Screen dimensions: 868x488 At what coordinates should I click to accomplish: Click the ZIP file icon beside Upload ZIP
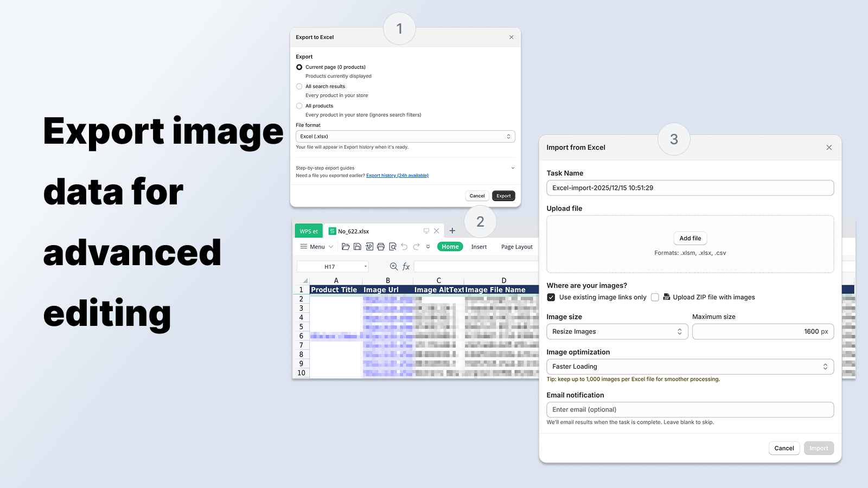pos(667,297)
